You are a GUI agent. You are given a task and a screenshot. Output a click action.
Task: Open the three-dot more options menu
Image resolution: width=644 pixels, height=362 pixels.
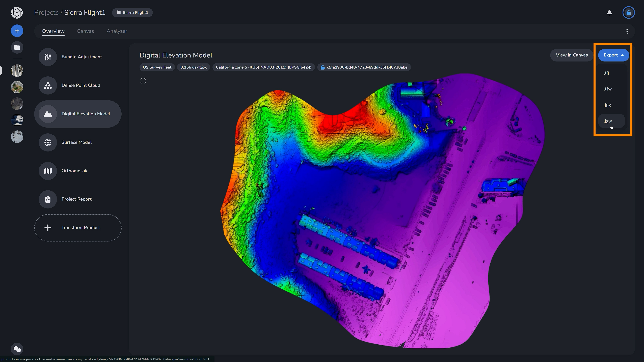coord(627,31)
